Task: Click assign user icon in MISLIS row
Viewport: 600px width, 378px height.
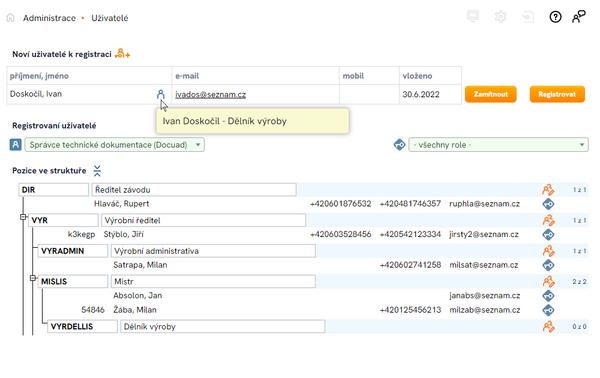Action: point(548,282)
